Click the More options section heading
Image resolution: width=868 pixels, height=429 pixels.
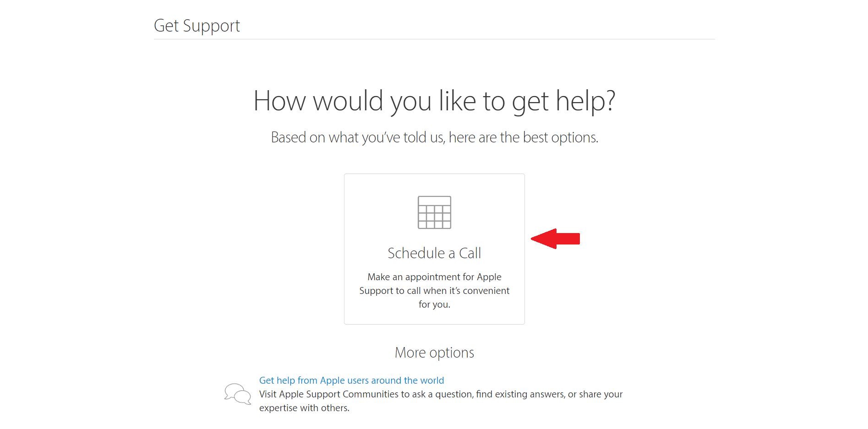pos(434,353)
